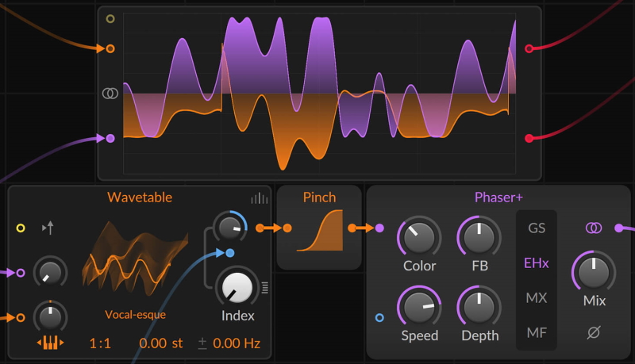Click the blue port left of Speed knob

pos(379,318)
